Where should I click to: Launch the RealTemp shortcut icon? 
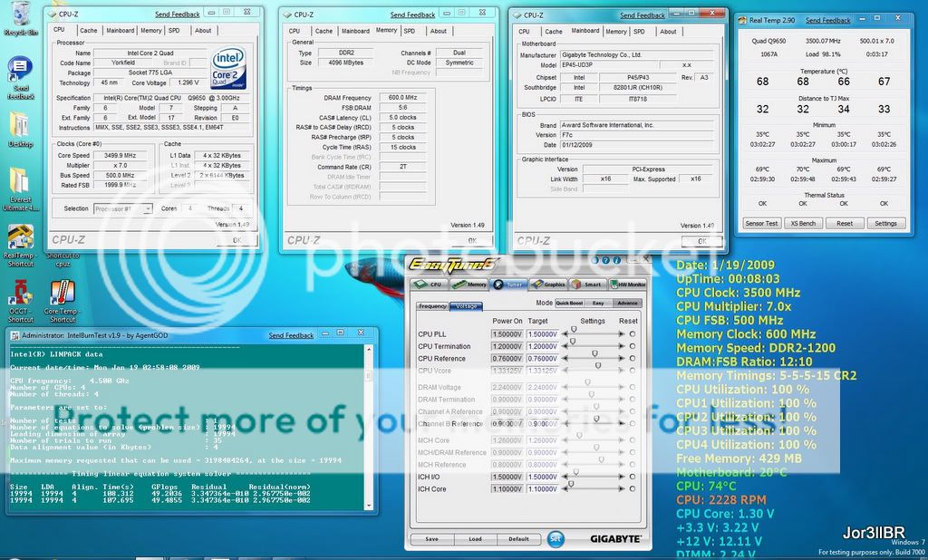click(x=21, y=245)
